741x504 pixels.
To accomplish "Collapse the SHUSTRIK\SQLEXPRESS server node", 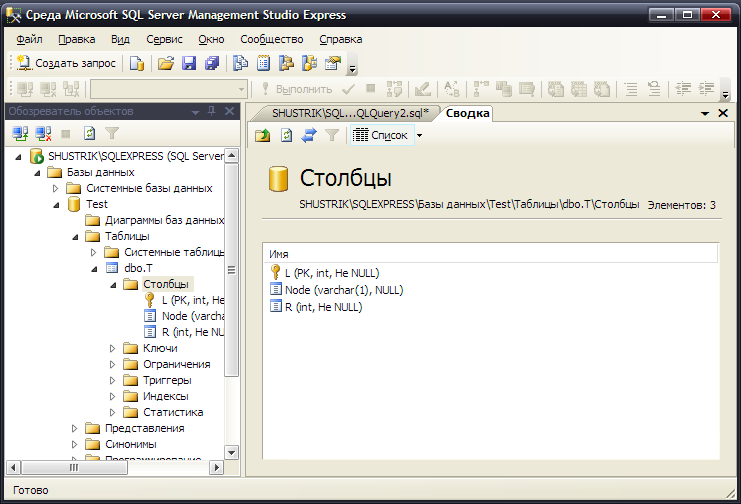I will 18,156.
